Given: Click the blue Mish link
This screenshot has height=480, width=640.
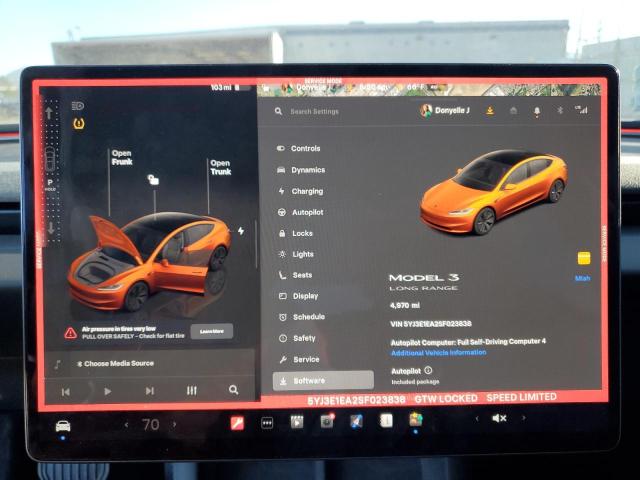Looking at the screenshot, I should coord(582,278).
